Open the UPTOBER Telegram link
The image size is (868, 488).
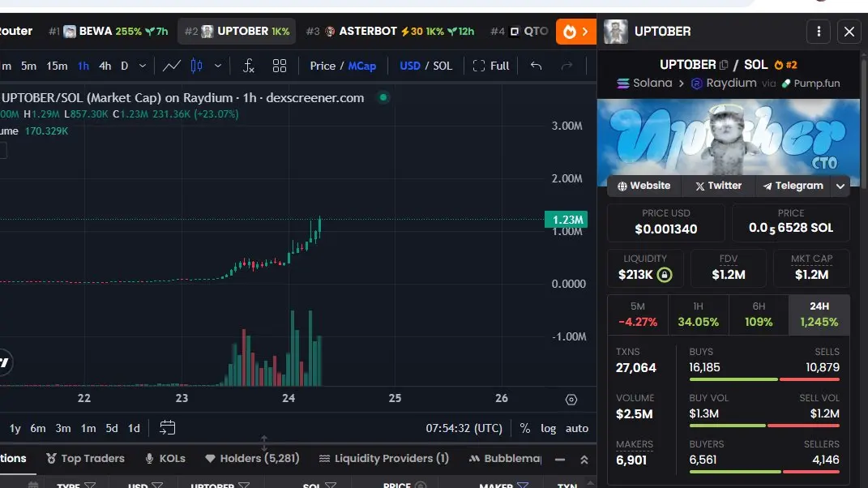793,186
